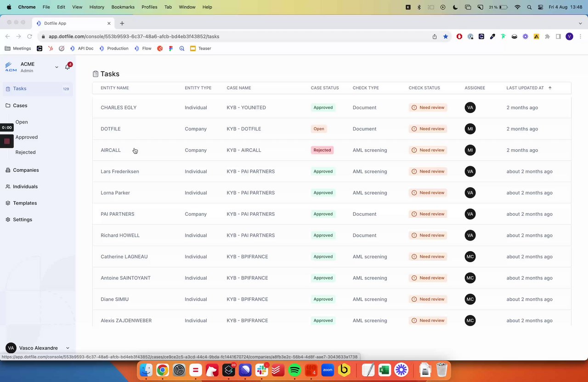Click Need review badge for Lorna Parker
Screen dimensions: 588x382
(428, 193)
